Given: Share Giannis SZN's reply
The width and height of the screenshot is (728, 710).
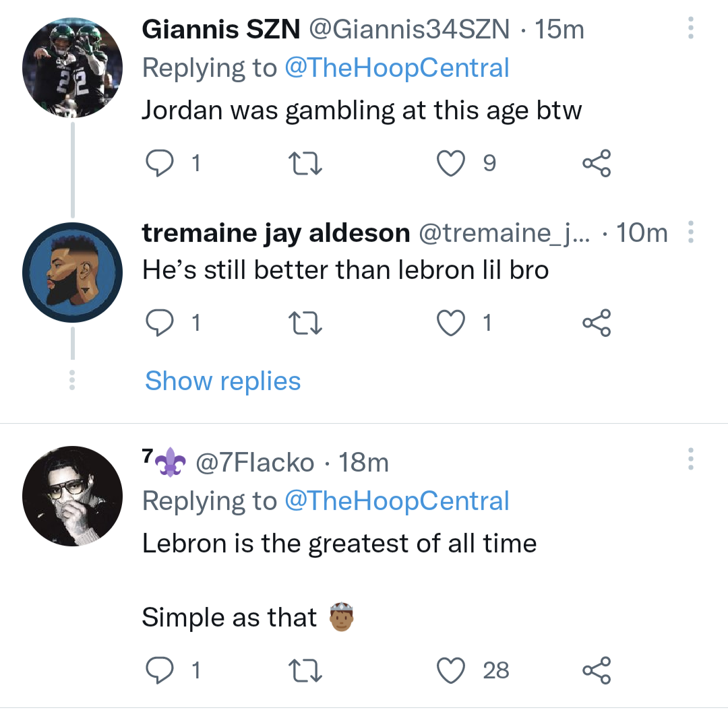Looking at the screenshot, I should [x=596, y=162].
